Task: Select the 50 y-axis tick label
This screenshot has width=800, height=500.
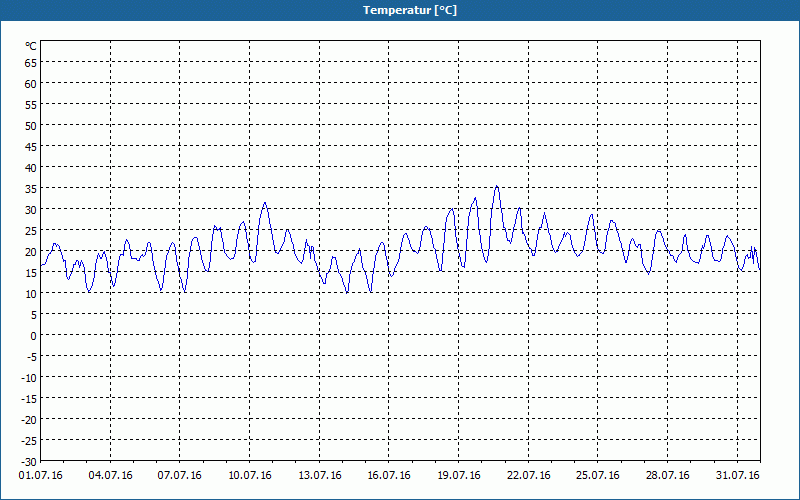Action: pos(30,126)
